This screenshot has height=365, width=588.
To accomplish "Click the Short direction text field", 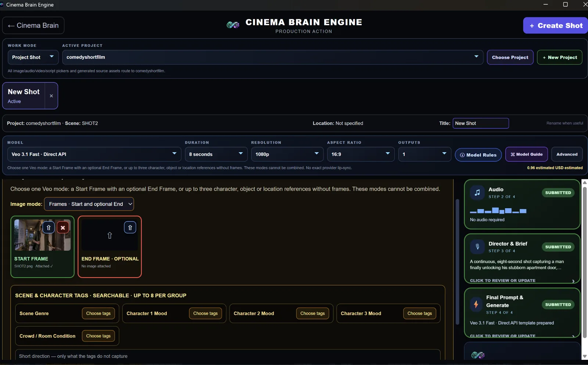I will (228, 355).
